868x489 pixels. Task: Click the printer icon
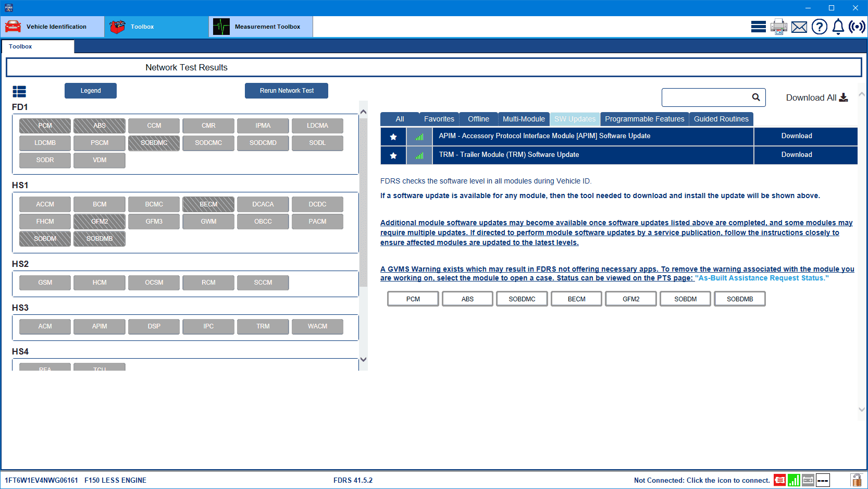point(778,27)
